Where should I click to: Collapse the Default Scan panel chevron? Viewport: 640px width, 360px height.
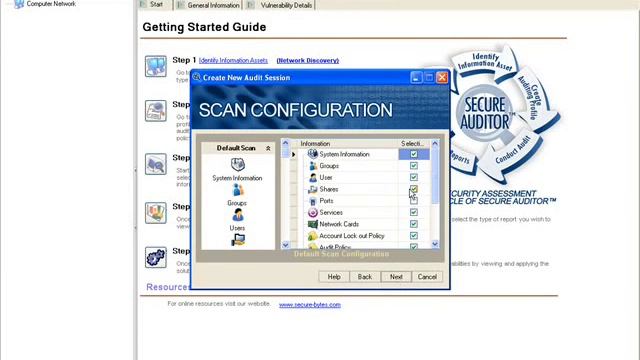[268, 148]
